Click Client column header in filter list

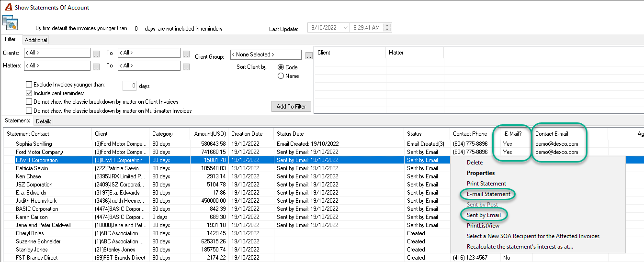tap(350, 53)
